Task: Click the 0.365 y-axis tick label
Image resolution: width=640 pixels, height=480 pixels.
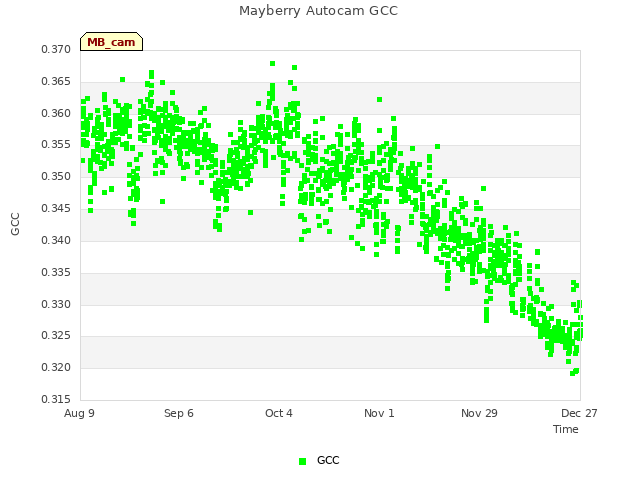Action: (x=56, y=81)
